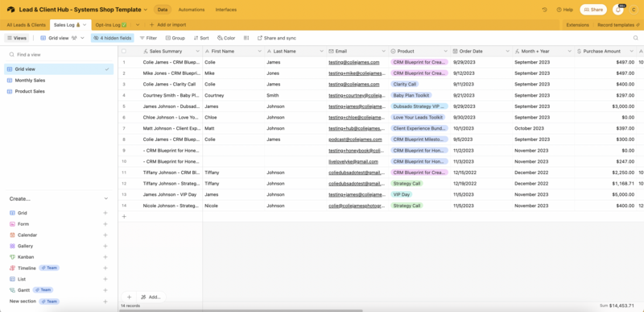Screen dimensions: 644x312
Task: Add a new Kanban view with plus
Action: (105, 257)
